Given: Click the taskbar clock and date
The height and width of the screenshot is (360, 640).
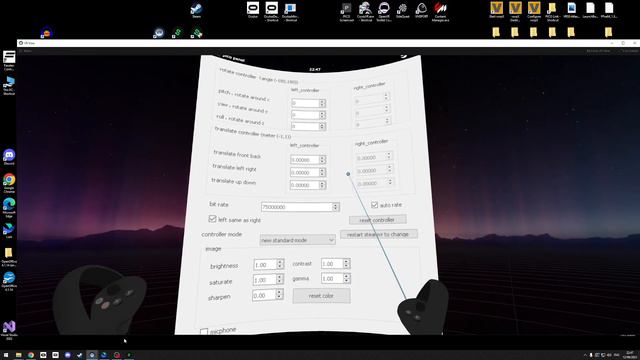Looking at the screenshot, I should [631, 355].
